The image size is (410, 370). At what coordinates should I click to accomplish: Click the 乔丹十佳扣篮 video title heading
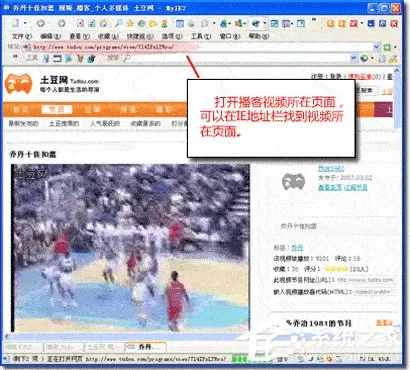(33, 154)
